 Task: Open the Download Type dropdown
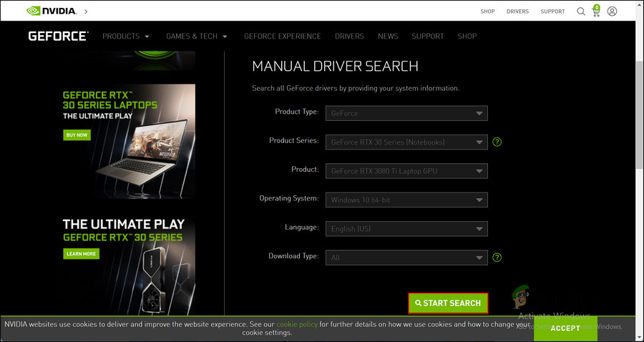click(x=406, y=258)
